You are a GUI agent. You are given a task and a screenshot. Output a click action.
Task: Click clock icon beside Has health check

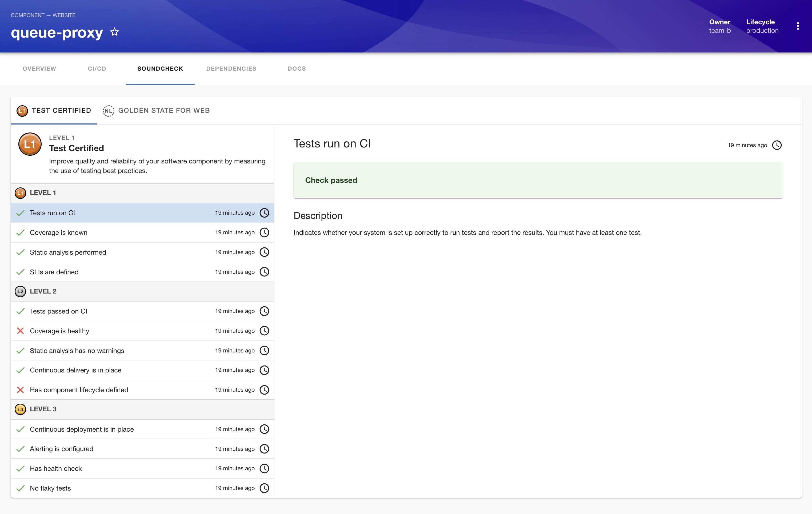tap(264, 468)
